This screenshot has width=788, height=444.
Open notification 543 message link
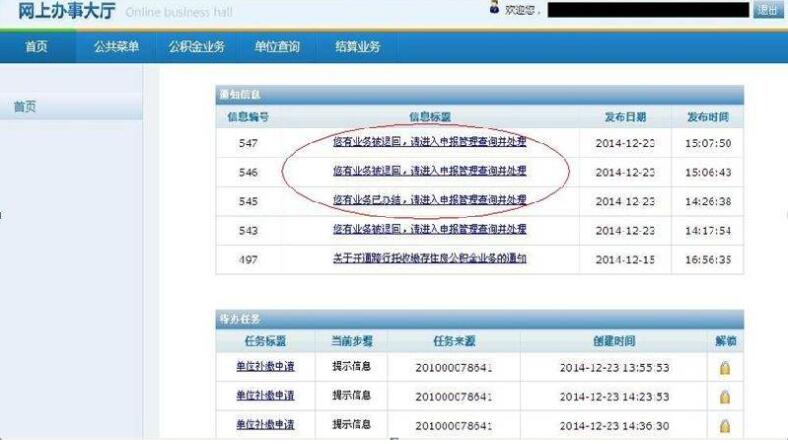point(429,230)
